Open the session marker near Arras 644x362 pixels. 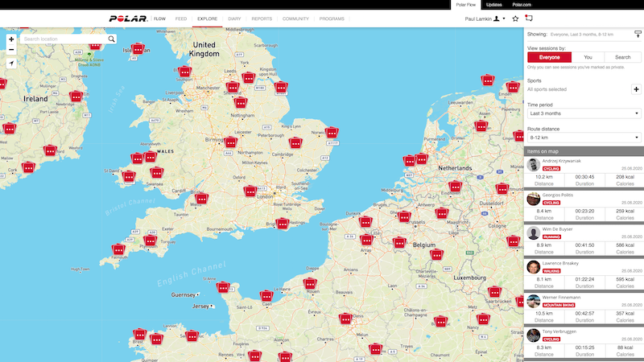(366, 239)
